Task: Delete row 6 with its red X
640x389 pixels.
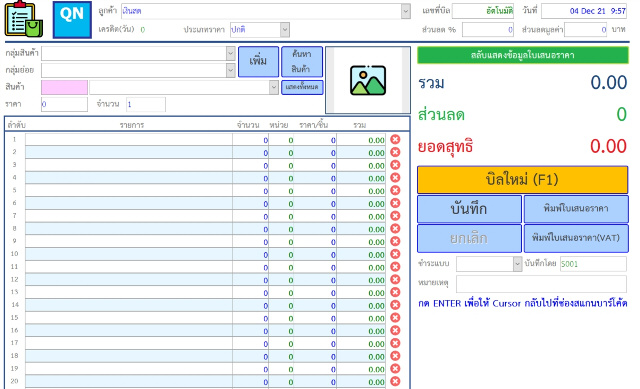Action: 395,203
